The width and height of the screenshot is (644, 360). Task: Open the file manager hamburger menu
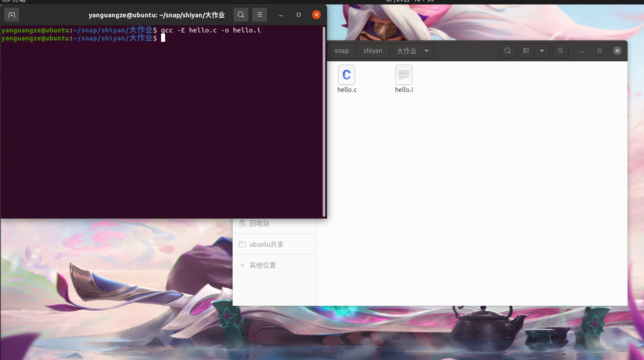click(x=560, y=50)
